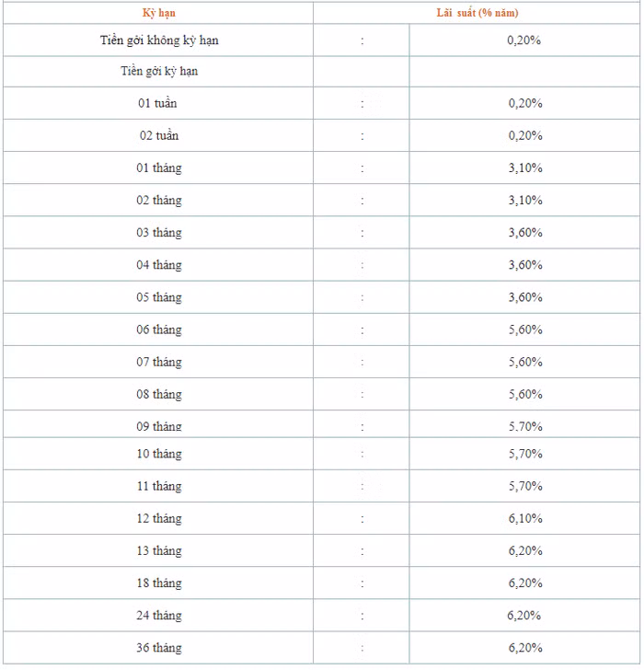Screen dimensions: 644x670
Task: Select the "13 tháng" term cell
Action: pos(159,550)
